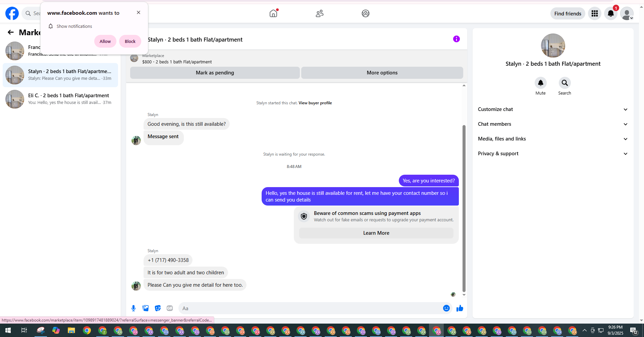
Task: Send a thumbs-up like
Action: coord(460,308)
